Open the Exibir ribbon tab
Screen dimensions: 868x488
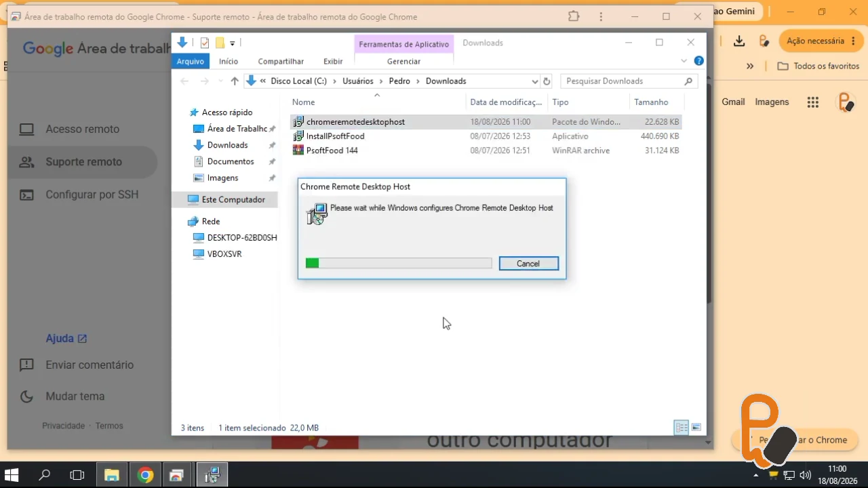(333, 61)
